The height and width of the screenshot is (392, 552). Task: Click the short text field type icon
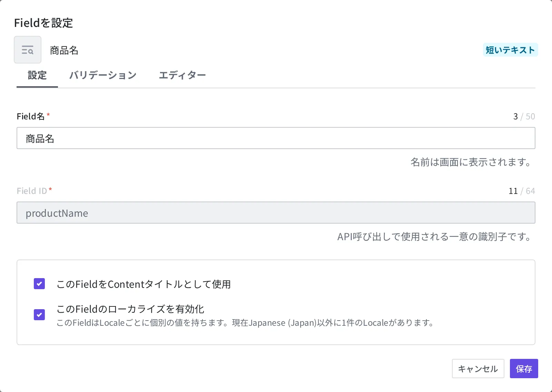coord(28,50)
